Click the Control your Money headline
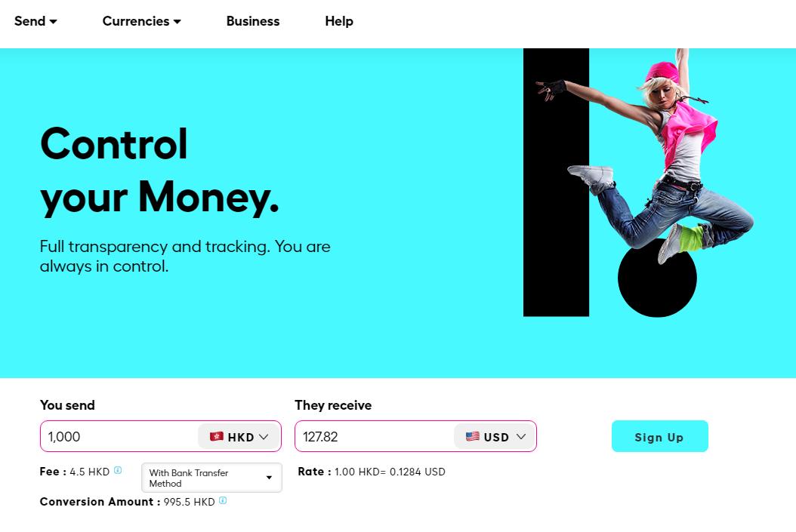Screen dimensions: 796x532 [159, 170]
